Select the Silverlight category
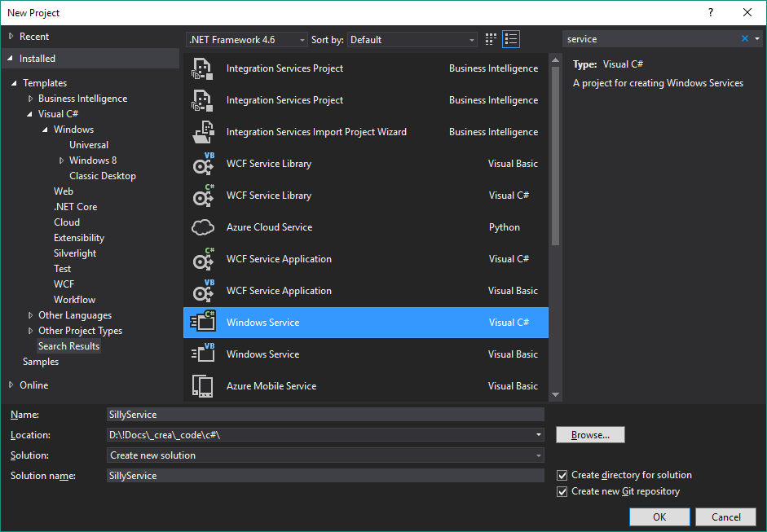767x532 pixels. pos(75,253)
